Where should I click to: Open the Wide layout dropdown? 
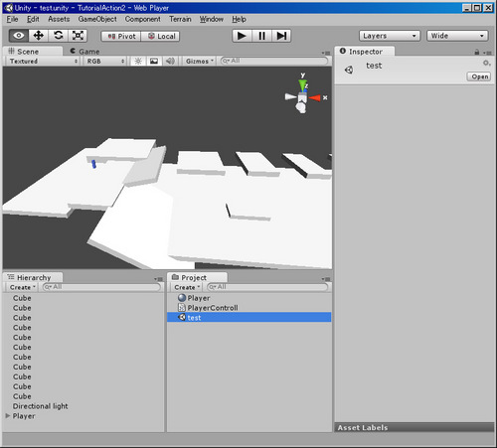[457, 36]
